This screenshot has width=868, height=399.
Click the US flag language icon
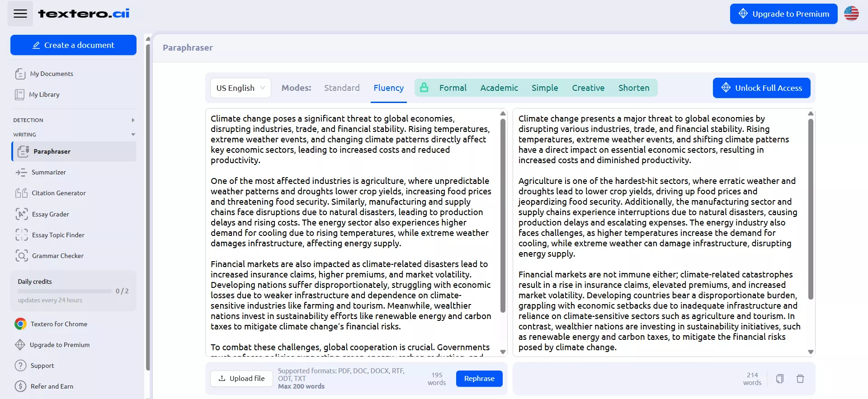[x=851, y=14]
